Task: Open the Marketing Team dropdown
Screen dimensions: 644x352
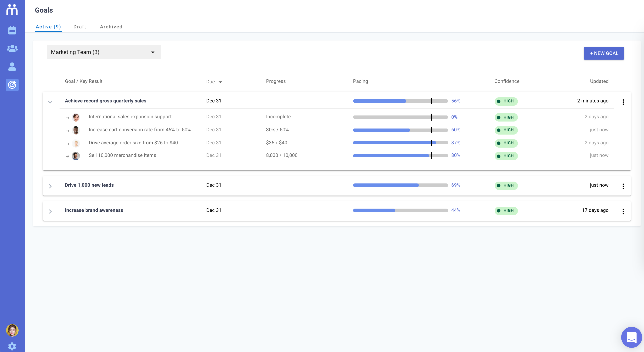Action: (x=104, y=52)
